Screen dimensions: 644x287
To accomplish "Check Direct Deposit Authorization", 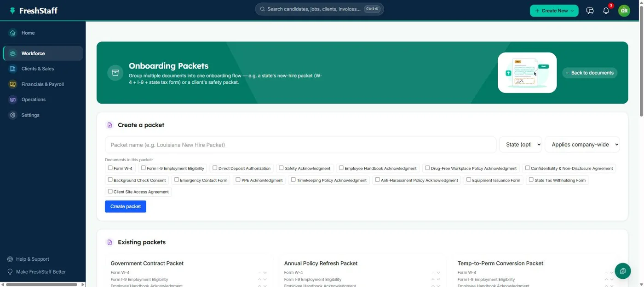I will (215, 168).
